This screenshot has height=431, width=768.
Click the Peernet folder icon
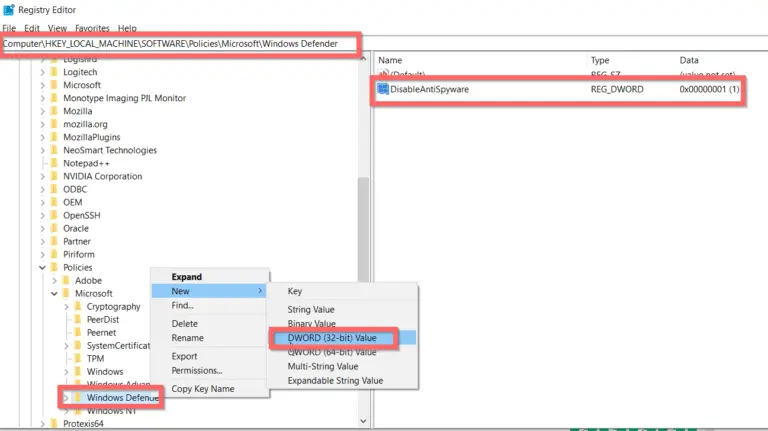[78, 333]
